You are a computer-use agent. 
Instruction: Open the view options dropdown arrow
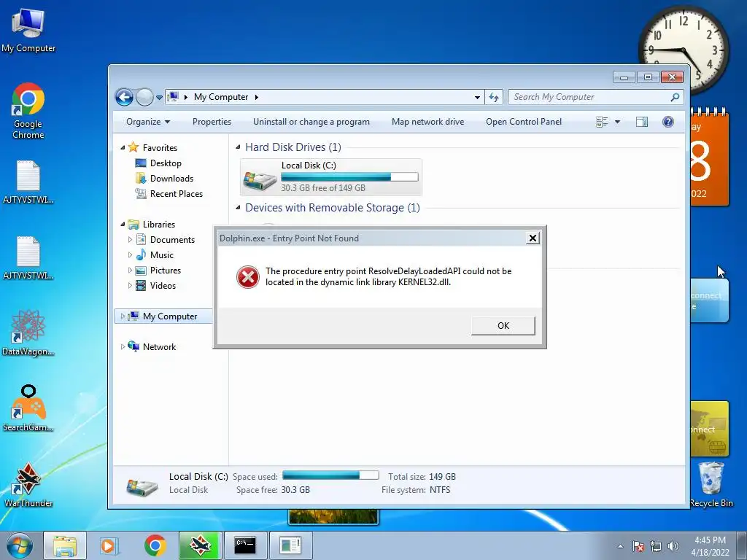pyautogui.click(x=617, y=122)
